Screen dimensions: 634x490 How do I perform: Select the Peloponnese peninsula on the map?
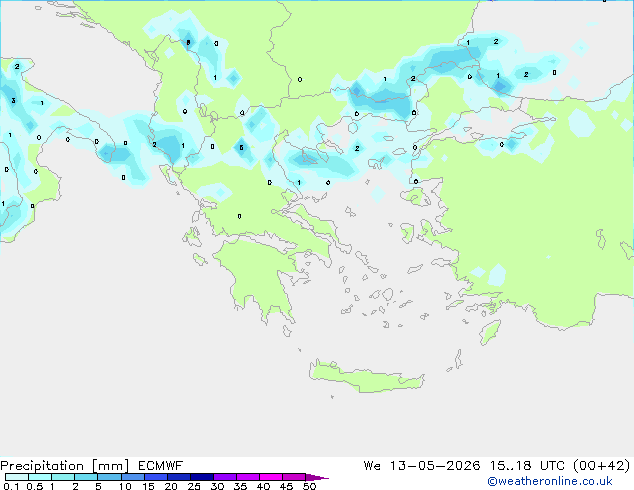(x=261, y=275)
